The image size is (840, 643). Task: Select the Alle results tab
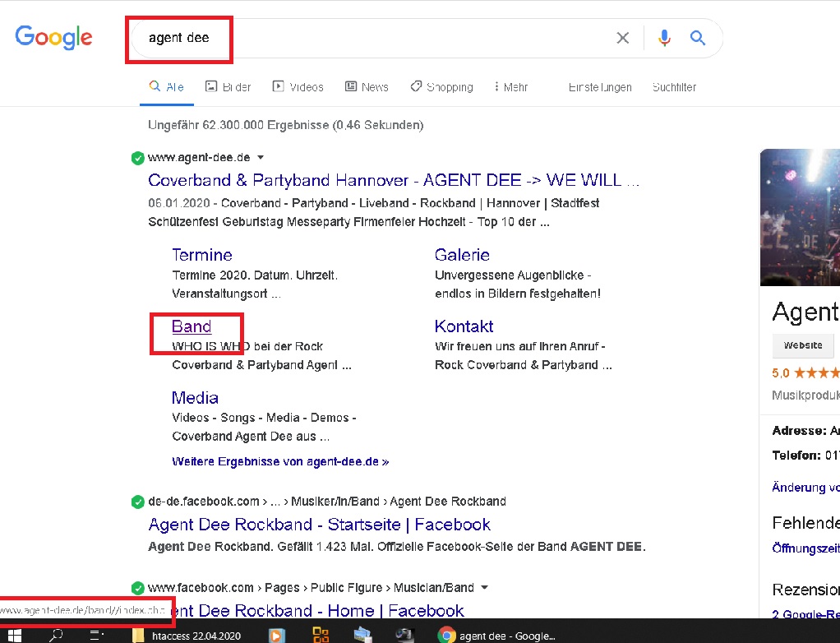tap(167, 87)
